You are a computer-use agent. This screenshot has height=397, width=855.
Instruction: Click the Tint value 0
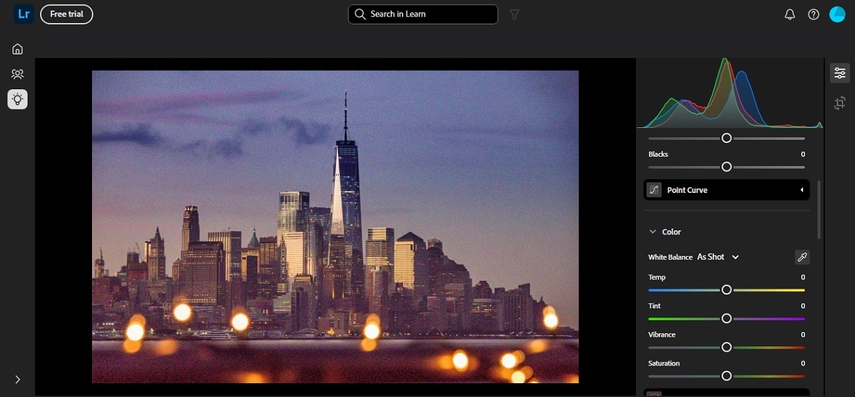(803, 306)
